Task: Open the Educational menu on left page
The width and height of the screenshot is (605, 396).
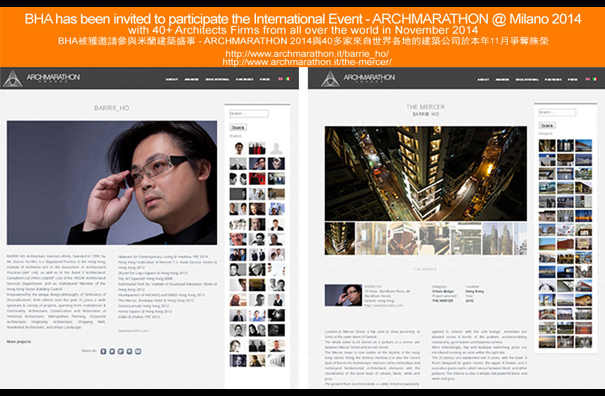Action: (217, 80)
